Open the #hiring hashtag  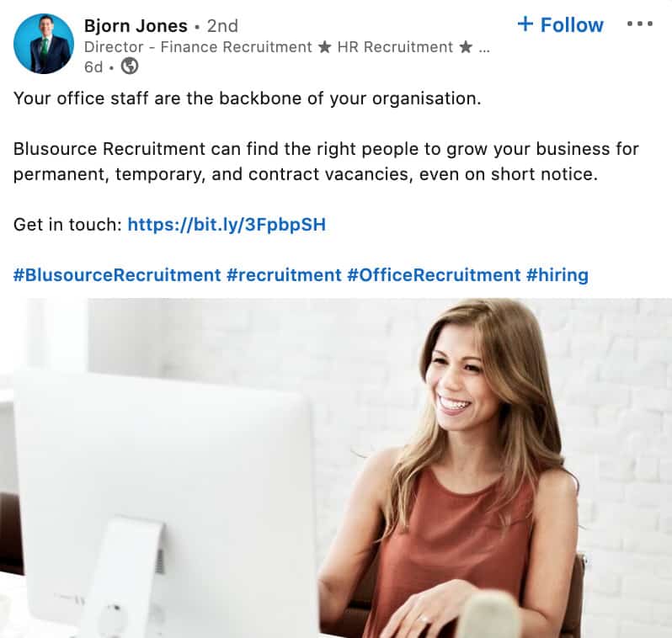[x=557, y=275]
